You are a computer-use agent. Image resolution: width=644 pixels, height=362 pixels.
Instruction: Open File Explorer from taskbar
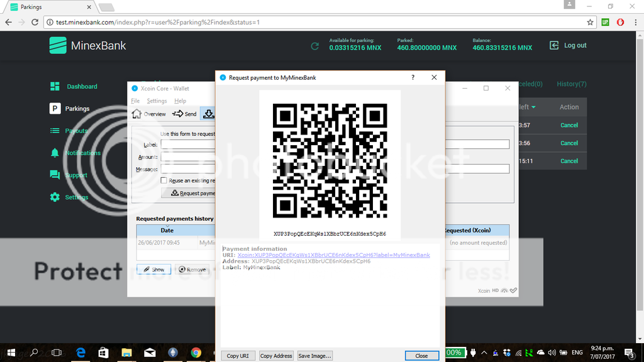click(126, 353)
